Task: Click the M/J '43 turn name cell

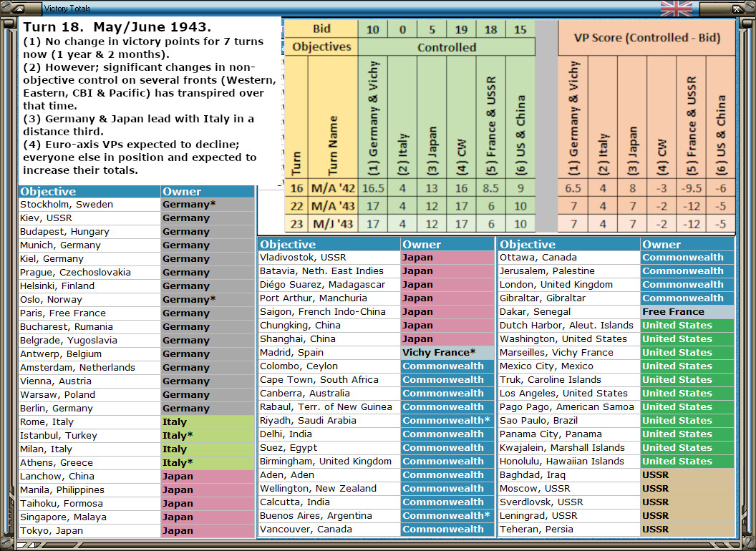Action: click(x=333, y=224)
